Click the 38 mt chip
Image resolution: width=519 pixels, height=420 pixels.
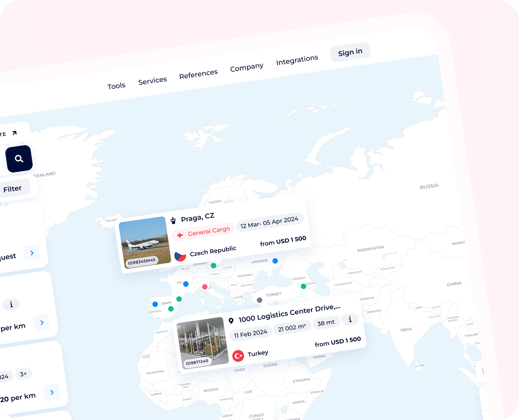[326, 323]
